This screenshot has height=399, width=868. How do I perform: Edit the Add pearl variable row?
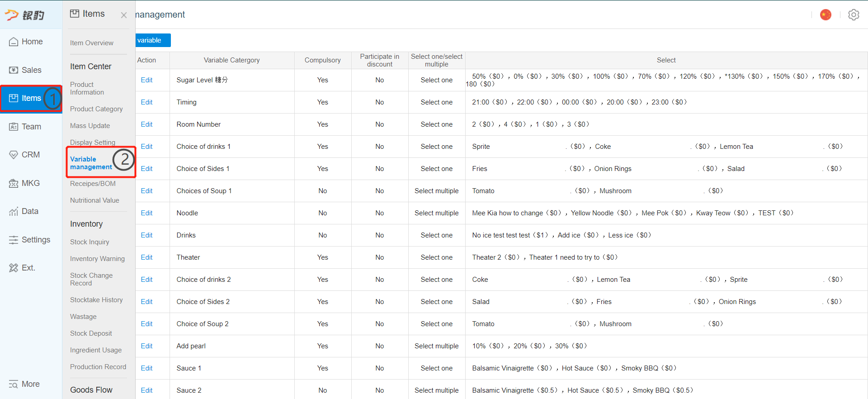coord(146,346)
